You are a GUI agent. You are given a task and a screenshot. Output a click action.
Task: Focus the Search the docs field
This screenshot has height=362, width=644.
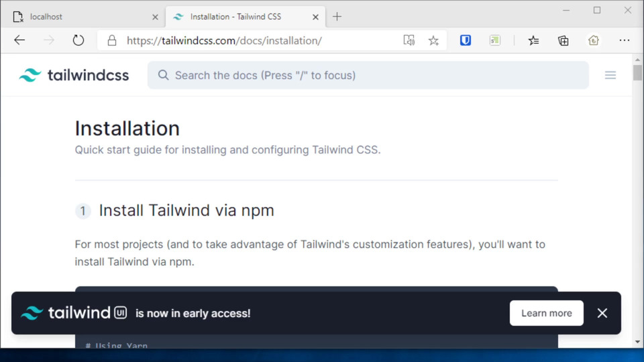[368, 75]
